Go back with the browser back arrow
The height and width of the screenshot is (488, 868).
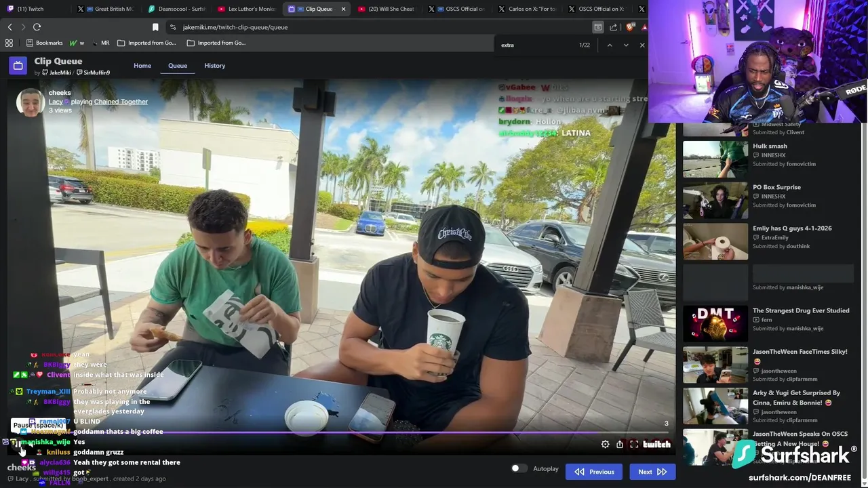click(9, 27)
